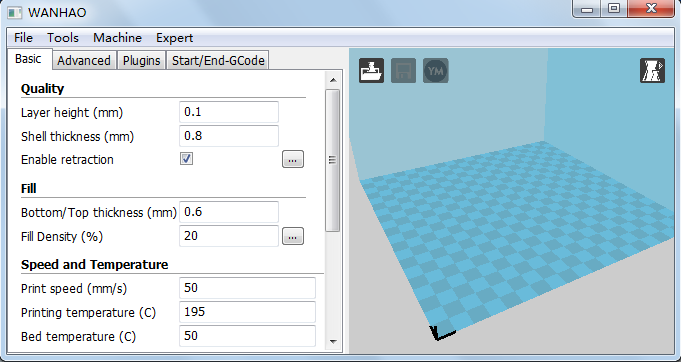Click the Fill Density value field
Screen dimensions: 681x362
click(x=229, y=236)
